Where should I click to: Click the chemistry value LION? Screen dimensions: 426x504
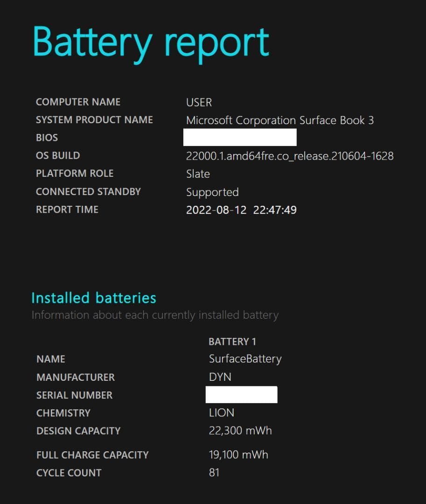pos(221,413)
